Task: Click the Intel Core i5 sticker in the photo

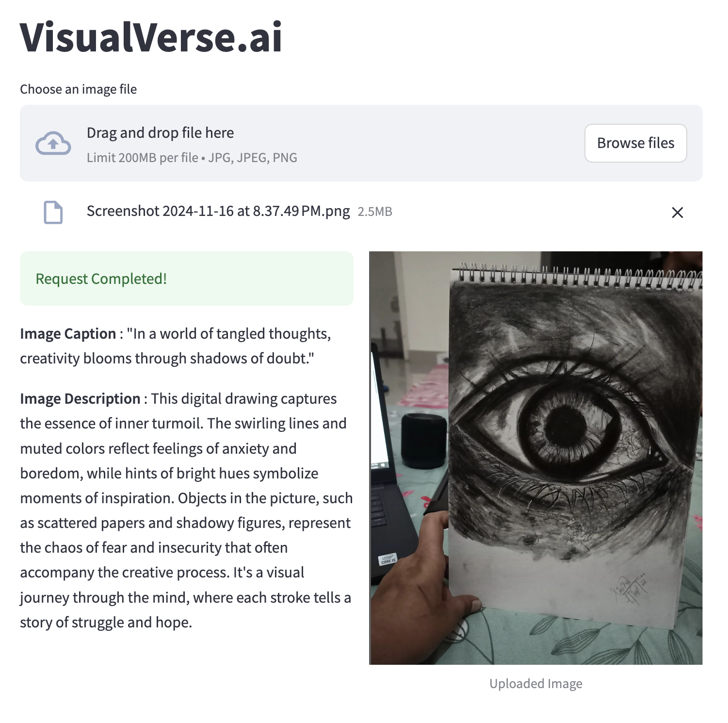Action: (388, 559)
